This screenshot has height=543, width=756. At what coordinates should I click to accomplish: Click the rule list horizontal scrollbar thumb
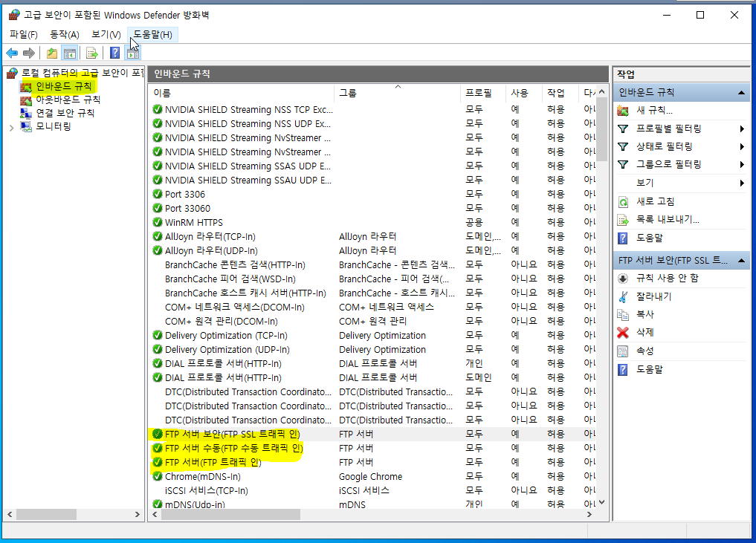[x=230, y=515]
